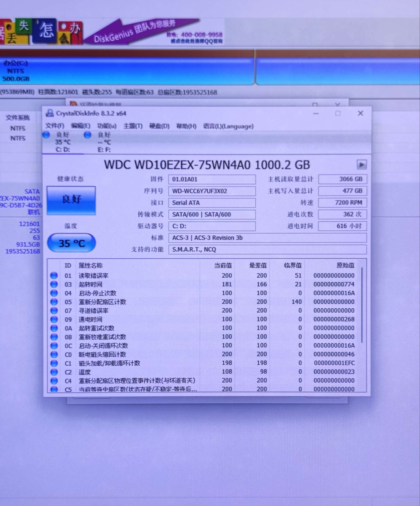Viewport: 420px width, 506px height.
Task: Click the CrystalDiskInfo title bar app icon
Action: click(x=50, y=113)
